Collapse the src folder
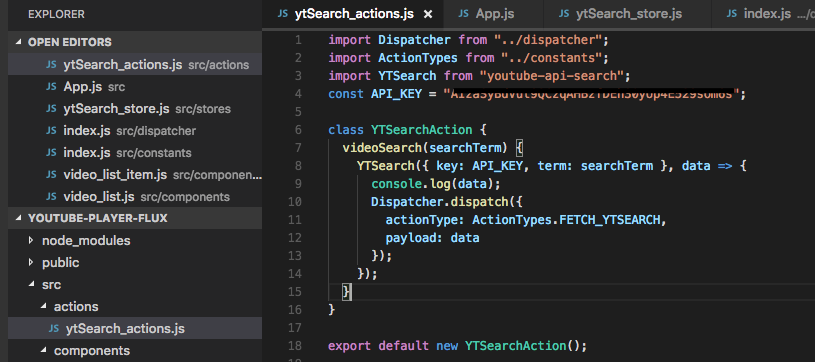The width and height of the screenshot is (815, 362). [31, 285]
